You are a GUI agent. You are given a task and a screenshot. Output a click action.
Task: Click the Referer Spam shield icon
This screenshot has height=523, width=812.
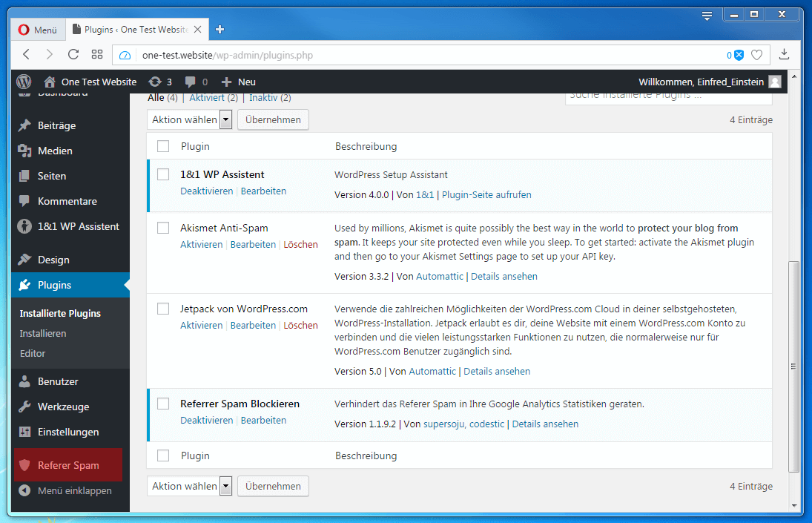[24, 465]
